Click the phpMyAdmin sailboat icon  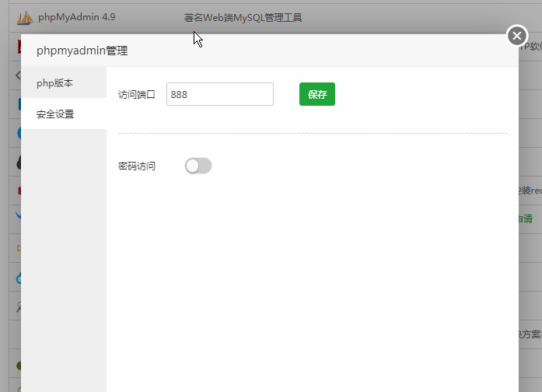(25, 18)
